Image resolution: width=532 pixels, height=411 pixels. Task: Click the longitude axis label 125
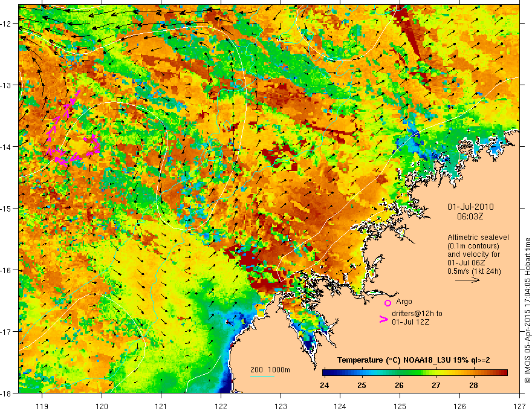pyautogui.click(x=400, y=406)
